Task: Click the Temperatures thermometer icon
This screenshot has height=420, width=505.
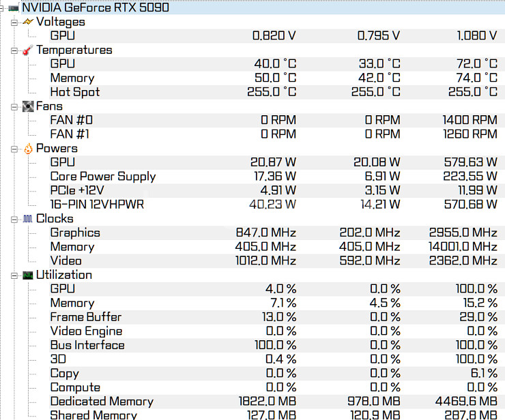Action: [27, 50]
